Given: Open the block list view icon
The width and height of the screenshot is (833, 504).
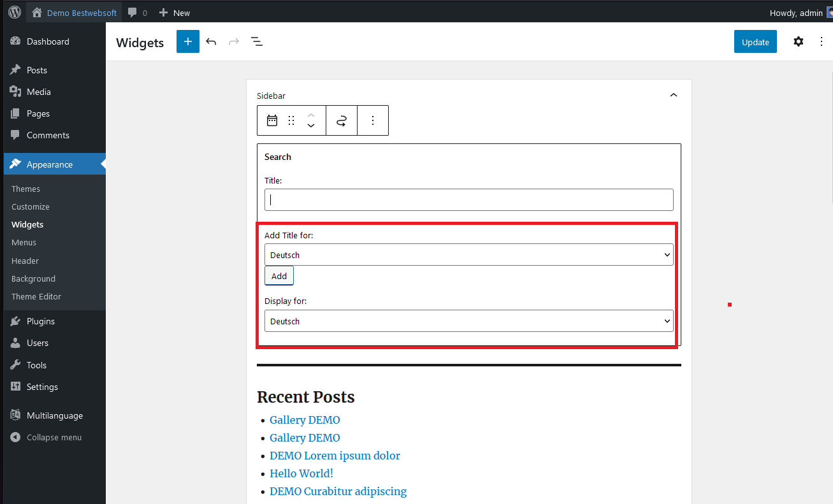Looking at the screenshot, I should tap(257, 41).
